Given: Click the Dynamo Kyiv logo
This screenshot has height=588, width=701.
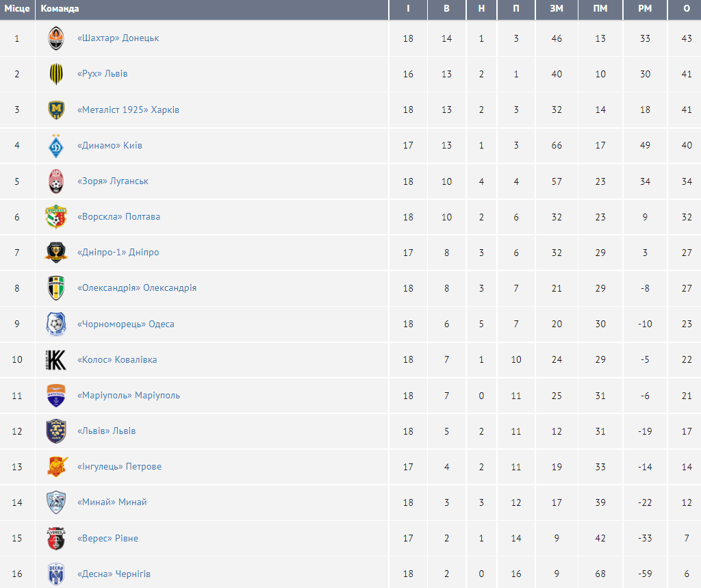Looking at the screenshot, I should pyautogui.click(x=56, y=145).
